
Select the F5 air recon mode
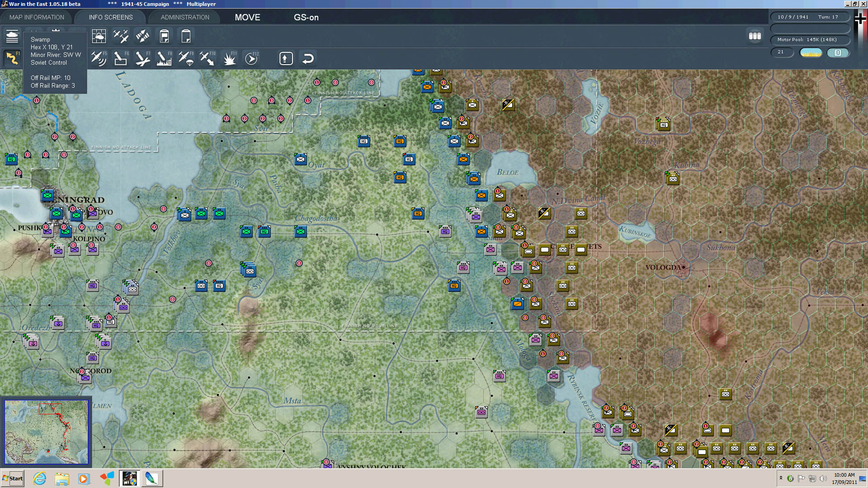(99, 58)
